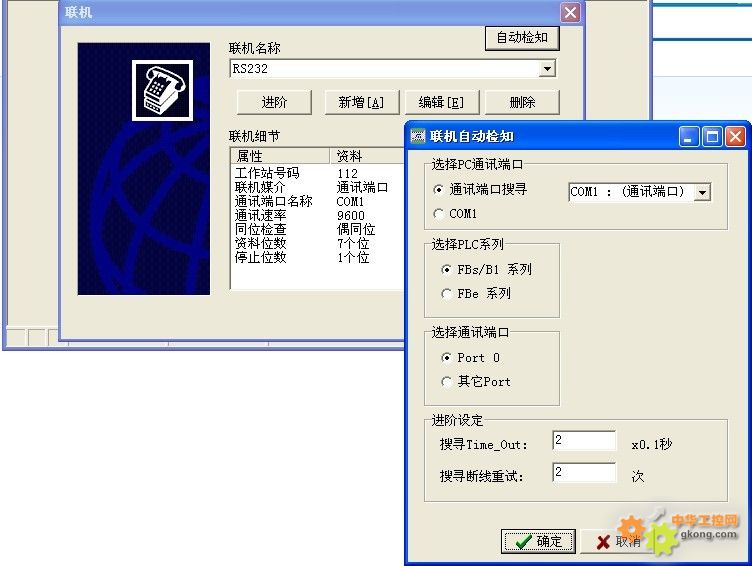
Task: Select the 工作站号码 row
Action: (x=317, y=173)
